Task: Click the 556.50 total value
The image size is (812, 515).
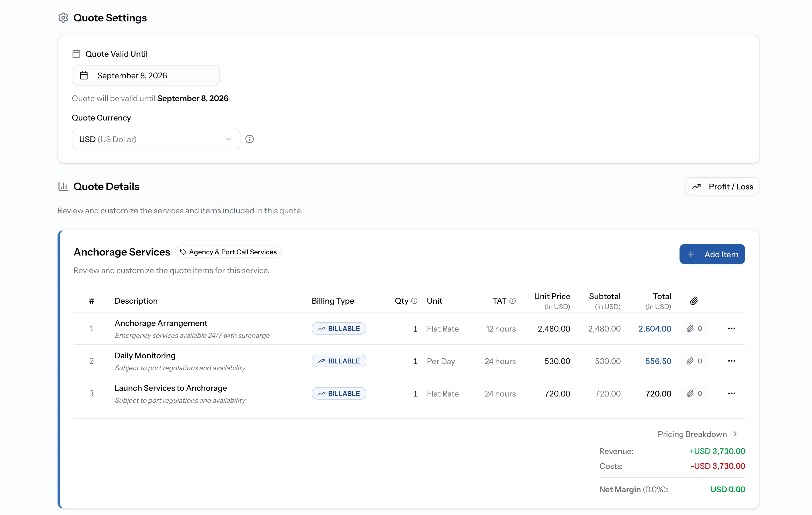Action: 658,361
